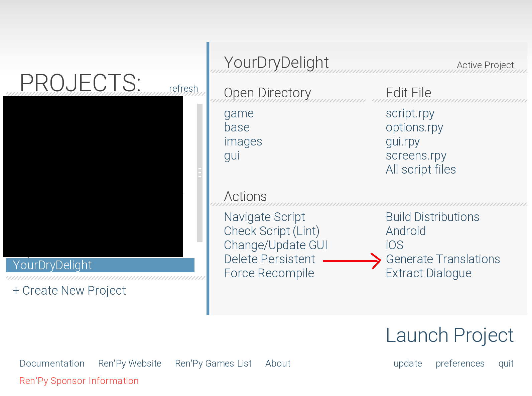The height and width of the screenshot is (396, 532).
Task: Open Build Distributions
Action: coord(432,217)
